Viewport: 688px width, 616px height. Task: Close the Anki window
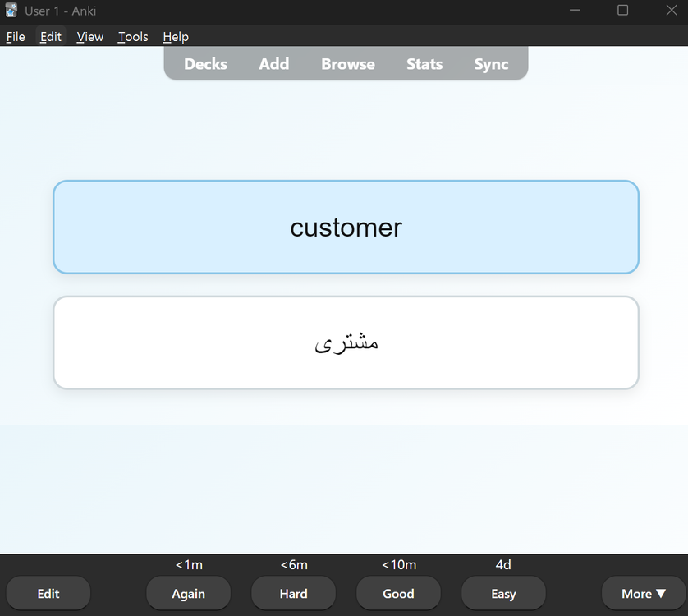(672, 10)
